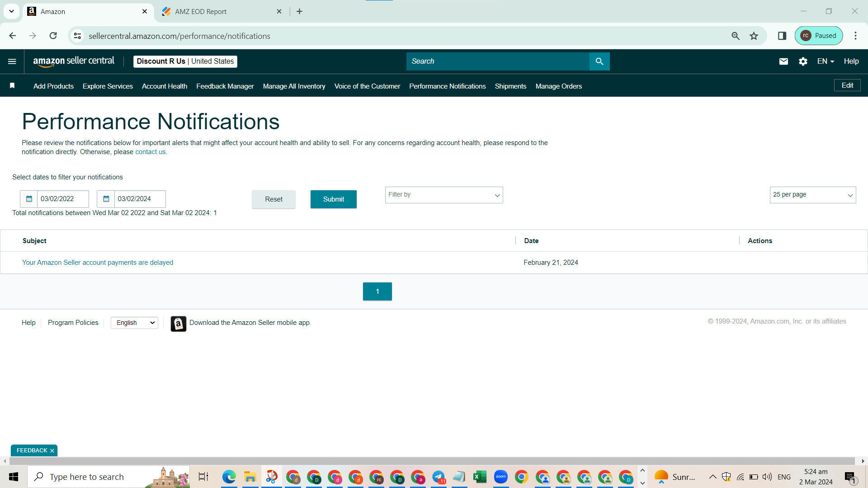868x488 pixels.
Task: Show hidden system tray icons
Action: point(712,477)
